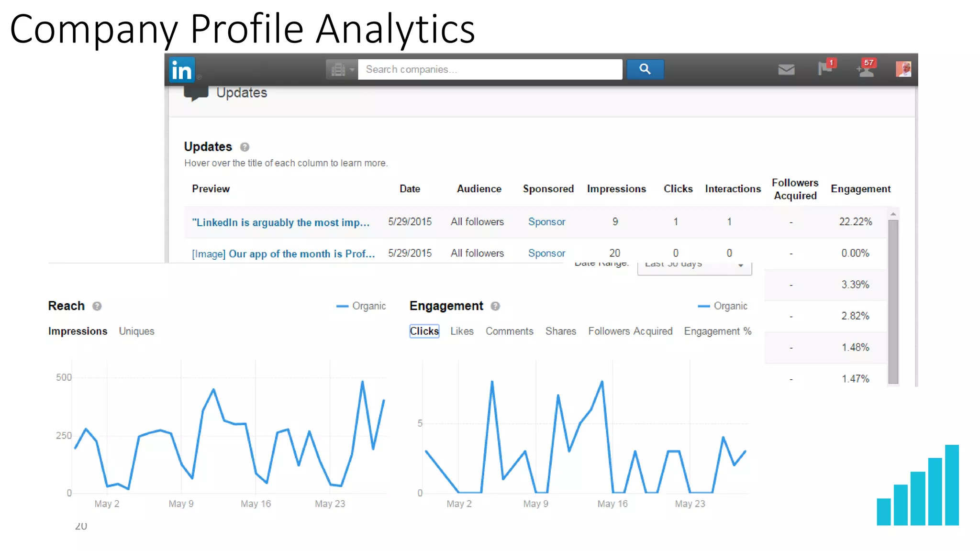Select the Impressions tab under Reach
Image resolution: width=980 pixels, height=551 pixels.
(78, 331)
